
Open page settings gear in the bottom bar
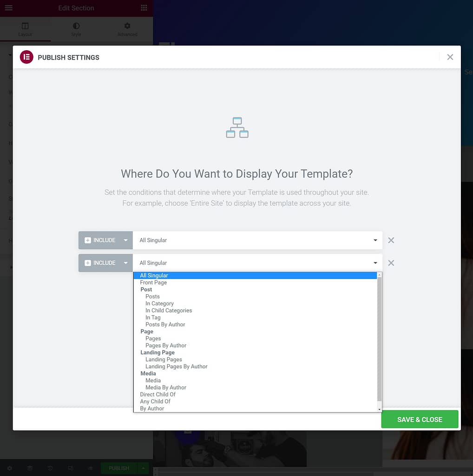click(x=10, y=468)
